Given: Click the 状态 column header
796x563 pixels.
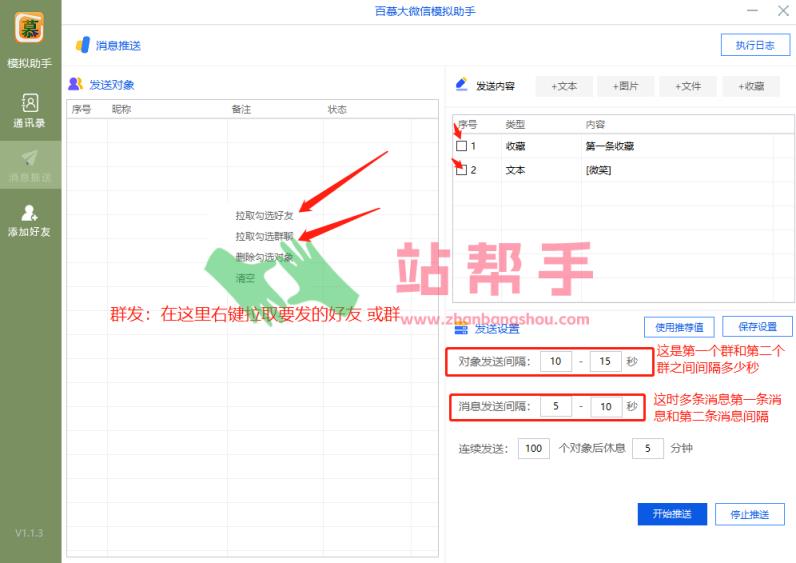Looking at the screenshot, I should (x=337, y=110).
